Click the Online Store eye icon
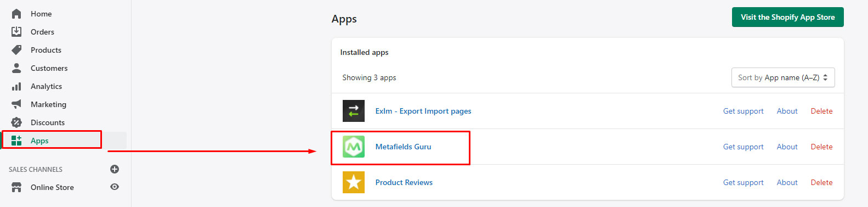Screen dimensions: 868x207 click(x=115, y=187)
